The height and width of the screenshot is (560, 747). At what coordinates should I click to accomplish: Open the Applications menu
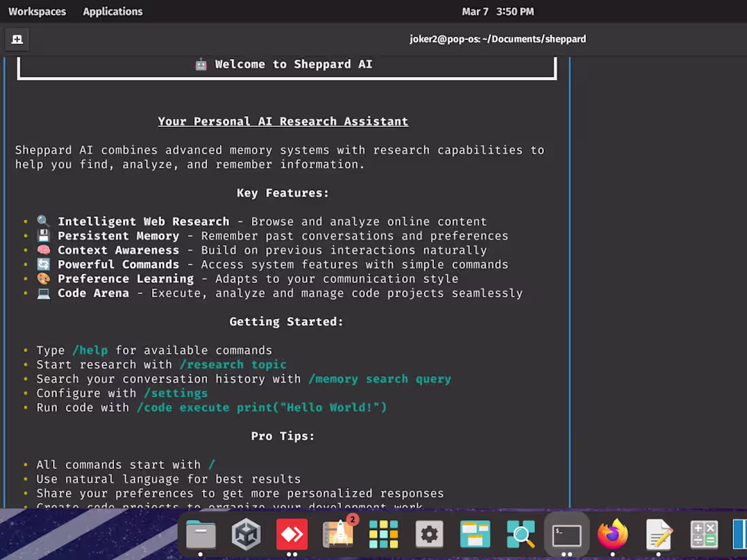(112, 11)
